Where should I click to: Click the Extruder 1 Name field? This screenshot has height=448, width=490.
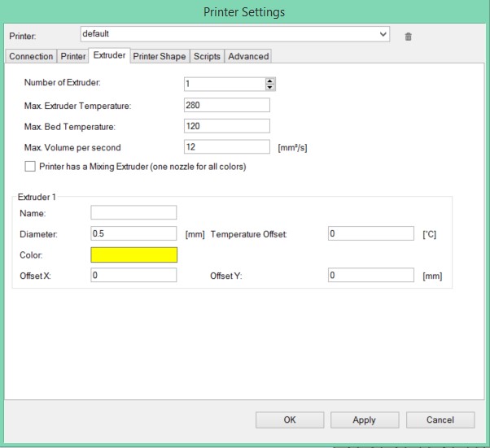(133, 212)
